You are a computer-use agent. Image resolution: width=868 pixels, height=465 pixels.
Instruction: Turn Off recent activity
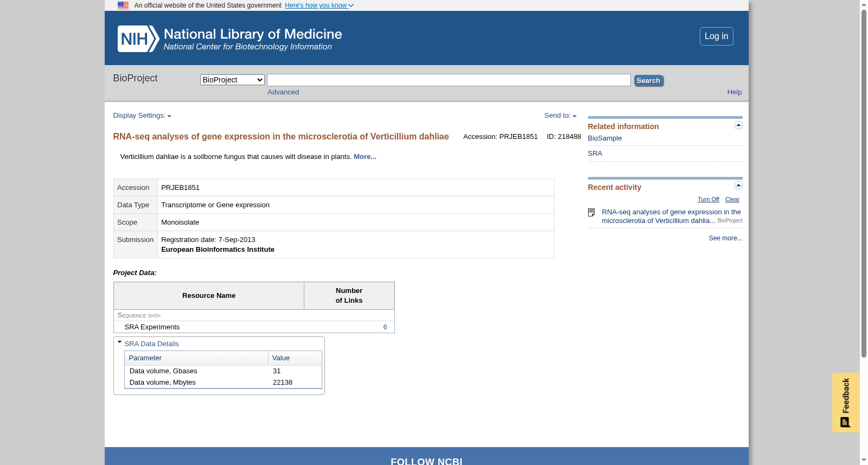click(x=709, y=200)
